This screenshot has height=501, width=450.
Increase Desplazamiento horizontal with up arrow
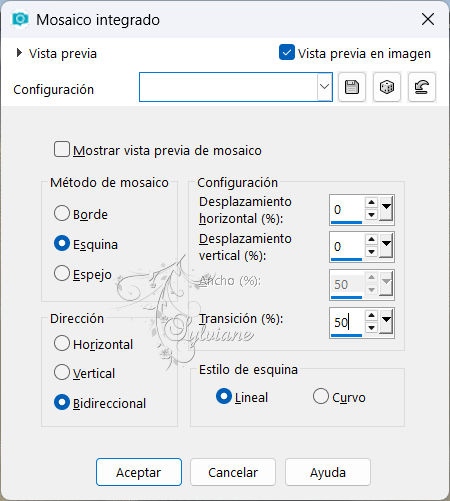coord(371,203)
